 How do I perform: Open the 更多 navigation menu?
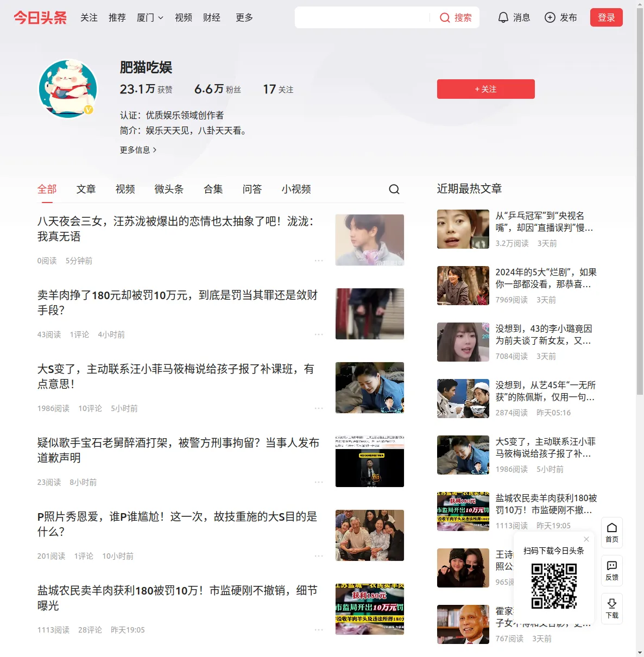244,17
